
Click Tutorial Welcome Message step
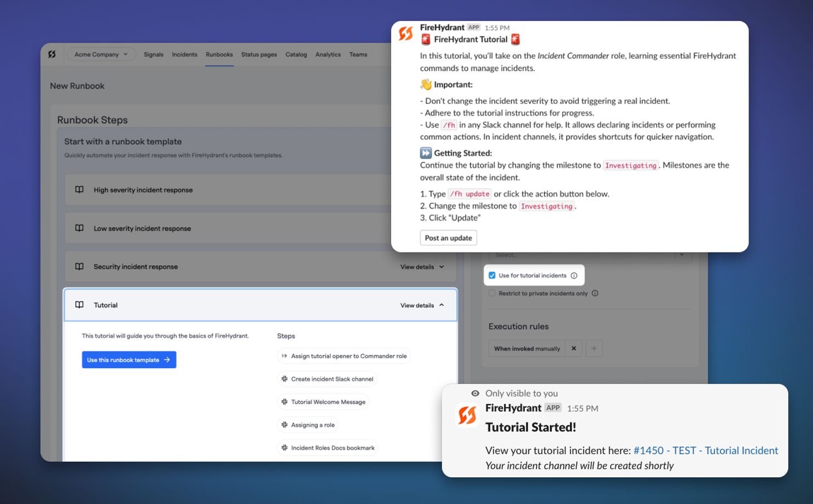click(323, 402)
